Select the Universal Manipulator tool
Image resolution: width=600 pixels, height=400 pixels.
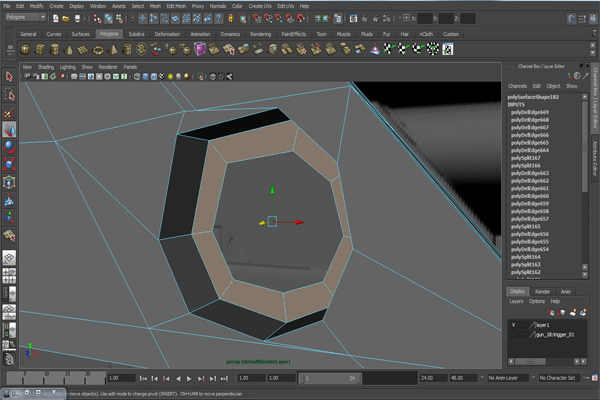9,182
